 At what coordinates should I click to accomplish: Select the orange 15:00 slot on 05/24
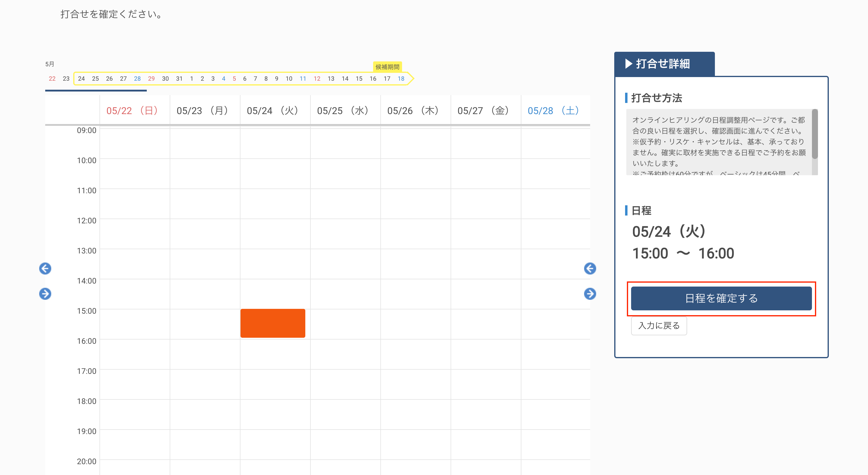272,323
